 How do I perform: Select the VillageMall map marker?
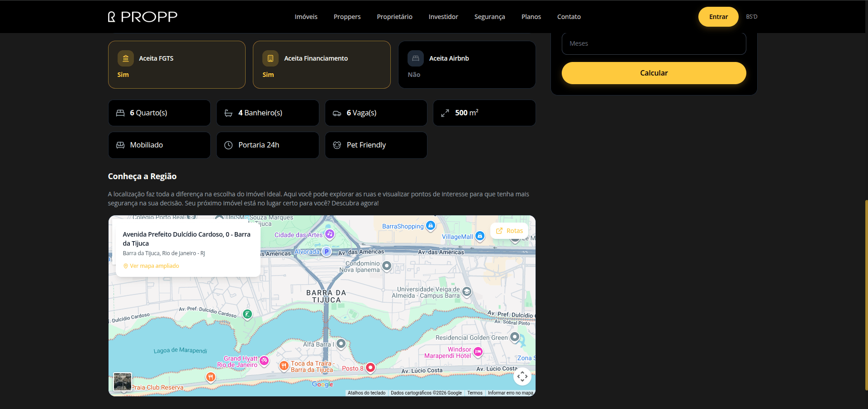click(x=480, y=236)
